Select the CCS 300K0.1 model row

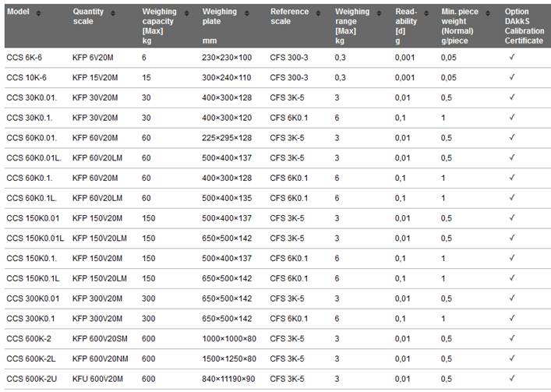[277, 319]
